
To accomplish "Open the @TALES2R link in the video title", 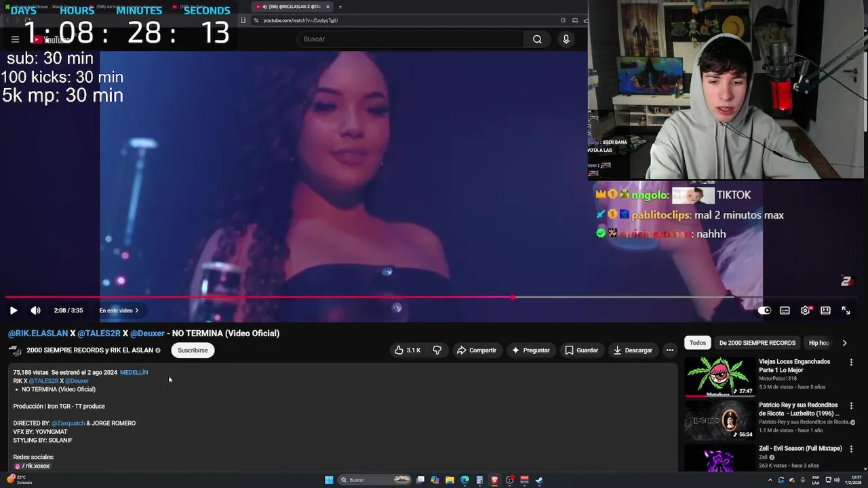I will (x=99, y=333).
